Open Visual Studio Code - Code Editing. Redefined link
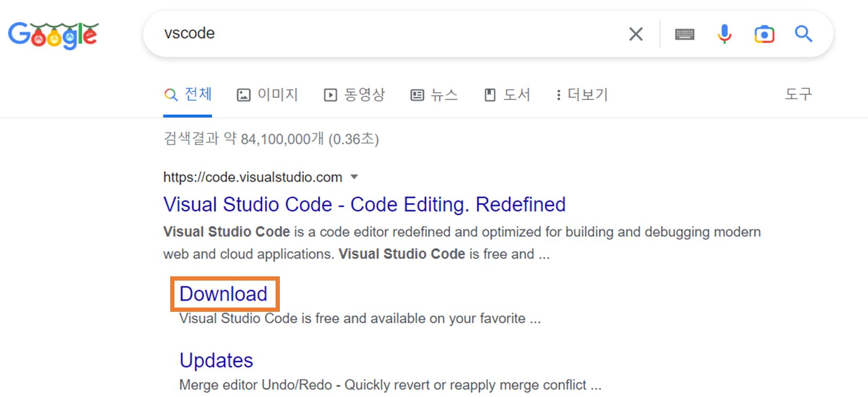Viewport: 868px width, 397px height. click(x=365, y=204)
